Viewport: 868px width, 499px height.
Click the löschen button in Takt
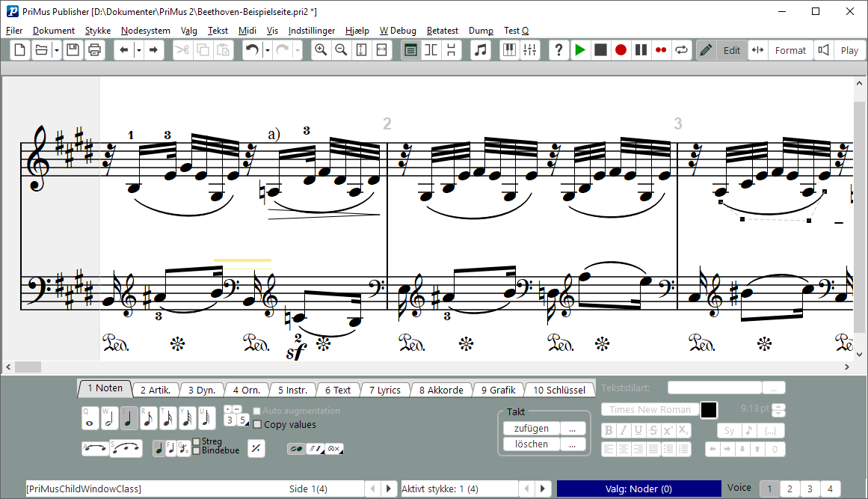click(x=532, y=444)
